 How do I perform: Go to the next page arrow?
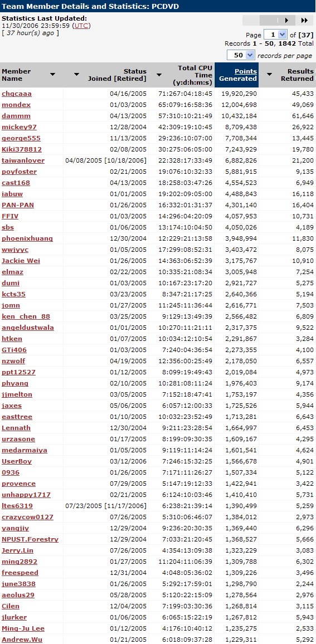pos(286,20)
